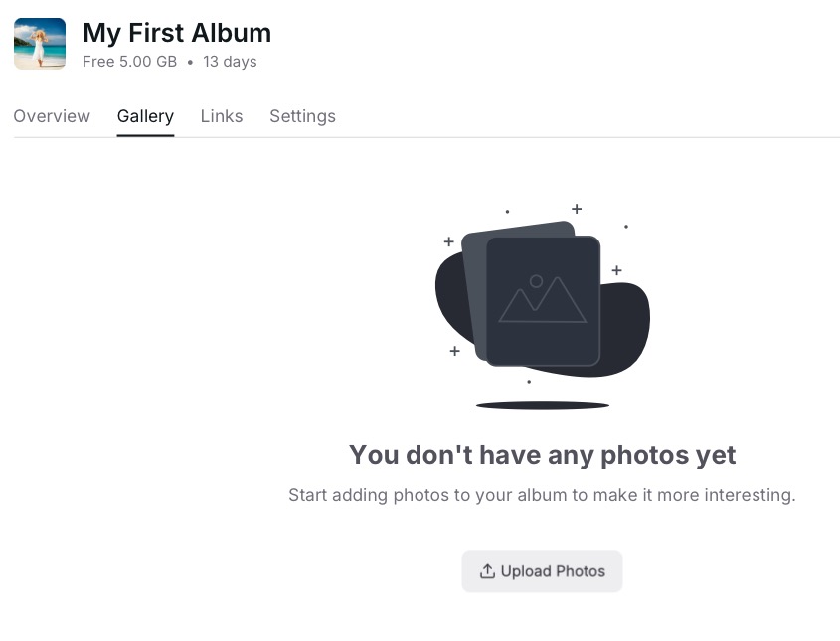This screenshot has width=840, height=641.
Task: Click the plus sparkle right of photo cards
Action: pyautogui.click(x=616, y=270)
